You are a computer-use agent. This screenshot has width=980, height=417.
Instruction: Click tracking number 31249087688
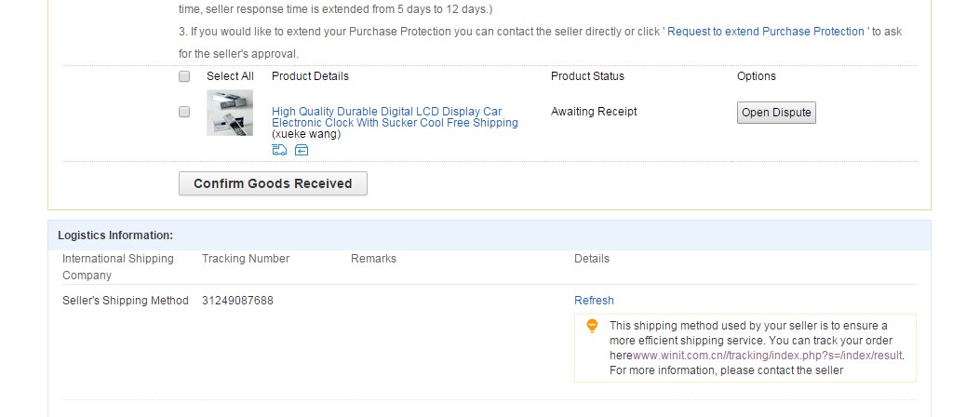point(237,301)
